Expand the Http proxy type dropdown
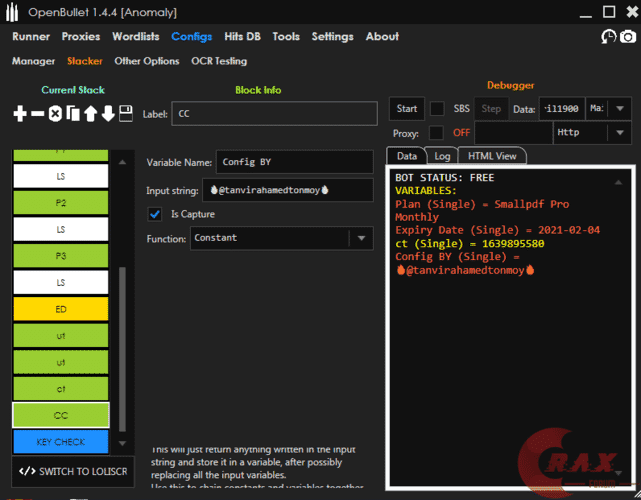 pos(592,132)
